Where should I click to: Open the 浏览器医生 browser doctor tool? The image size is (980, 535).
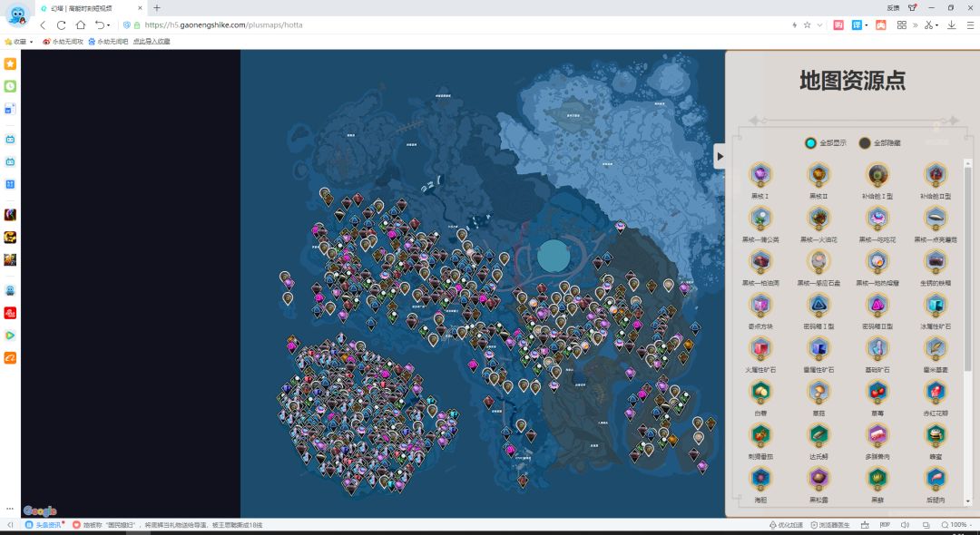click(830, 525)
